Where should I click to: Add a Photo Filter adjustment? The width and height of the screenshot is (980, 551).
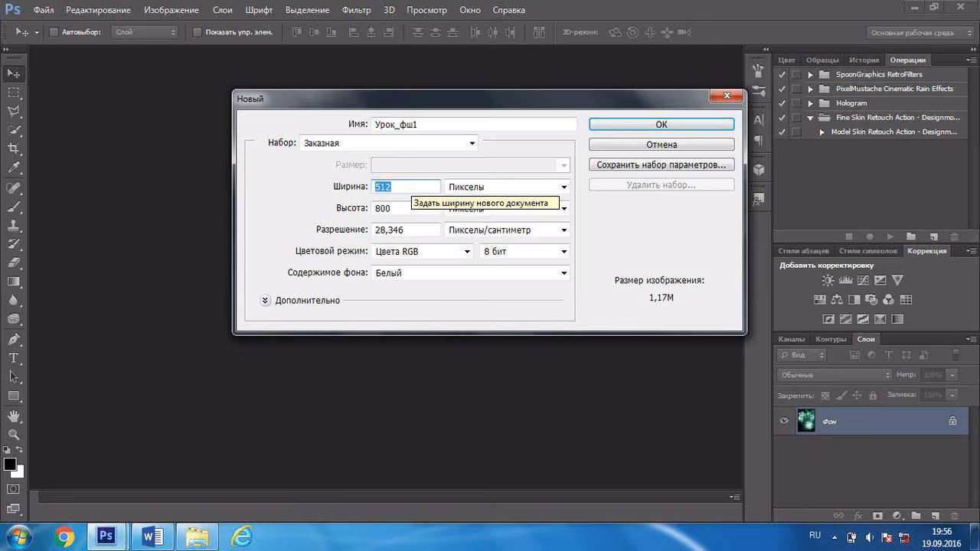(x=871, y=300)
